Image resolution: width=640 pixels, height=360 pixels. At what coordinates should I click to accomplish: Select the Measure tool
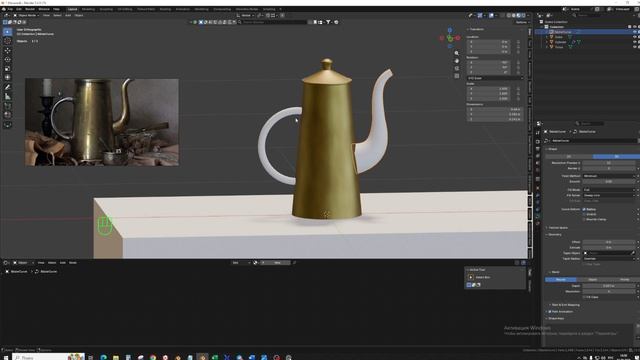(7, 97)
